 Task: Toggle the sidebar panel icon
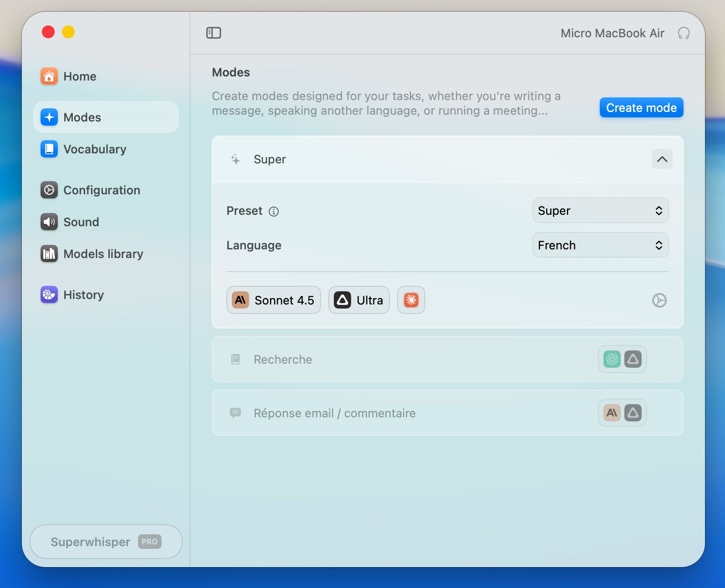pyautogui.click(x=214, y=33)
